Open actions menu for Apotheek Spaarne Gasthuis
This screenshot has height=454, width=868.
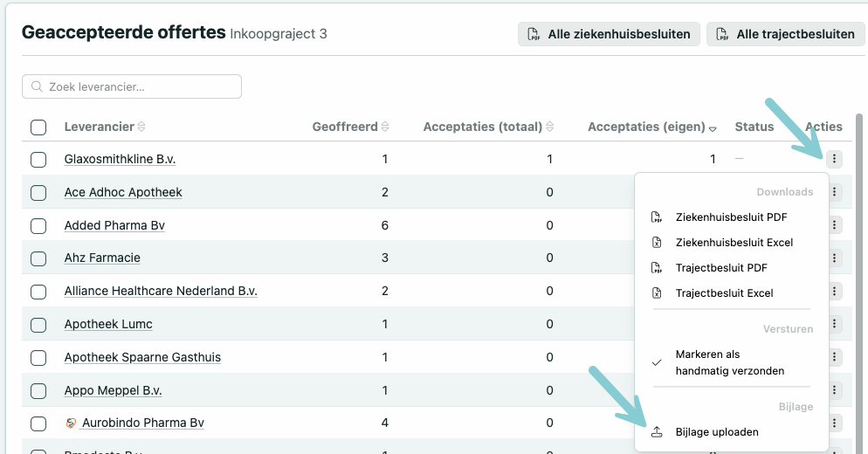[834, 357]
